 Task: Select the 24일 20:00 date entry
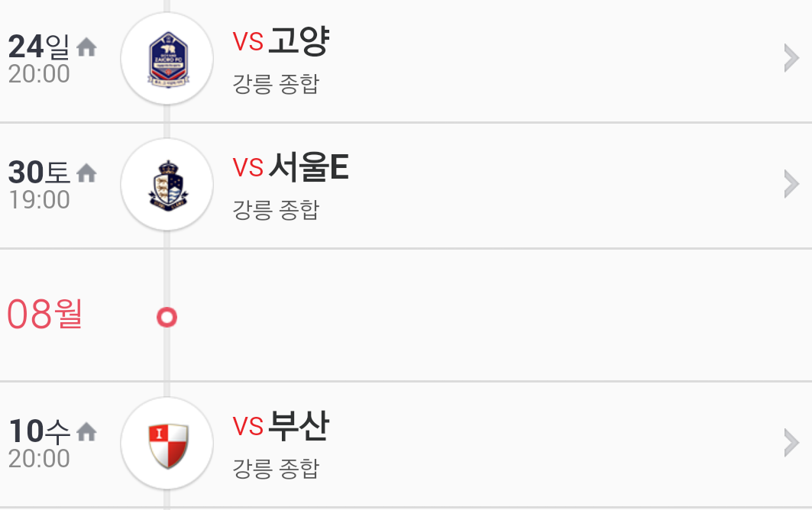tap(40, 59)
